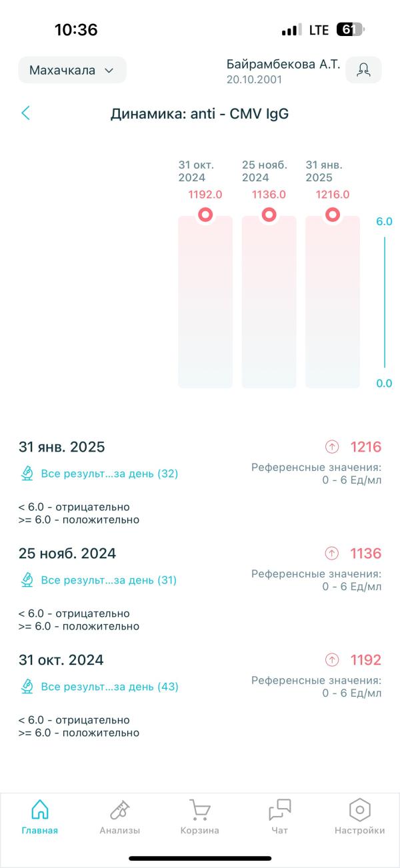400x868 pixels.
Task: Tap the back arrow icon
Action: pos(25,113)
